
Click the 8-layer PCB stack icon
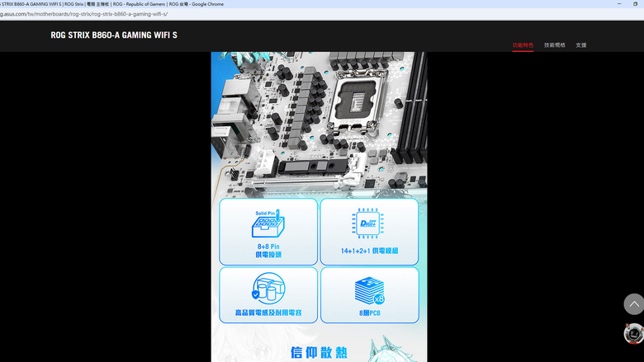point(369,290)
